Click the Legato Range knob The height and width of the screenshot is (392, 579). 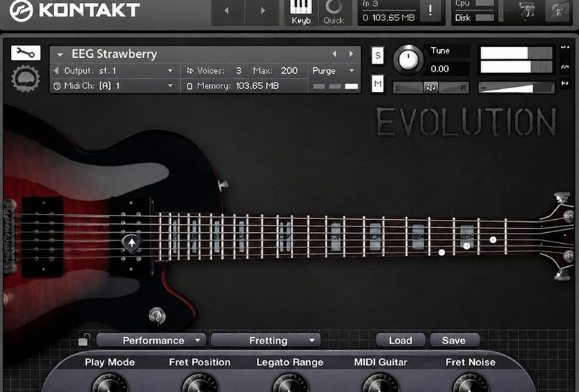tap(290, 383)
